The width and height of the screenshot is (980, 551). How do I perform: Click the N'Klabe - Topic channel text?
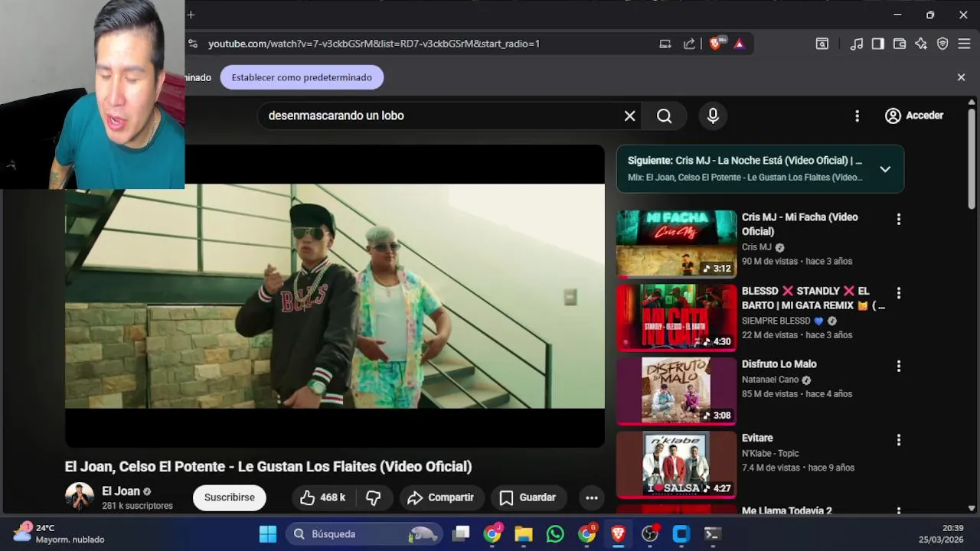pos(770,453)
